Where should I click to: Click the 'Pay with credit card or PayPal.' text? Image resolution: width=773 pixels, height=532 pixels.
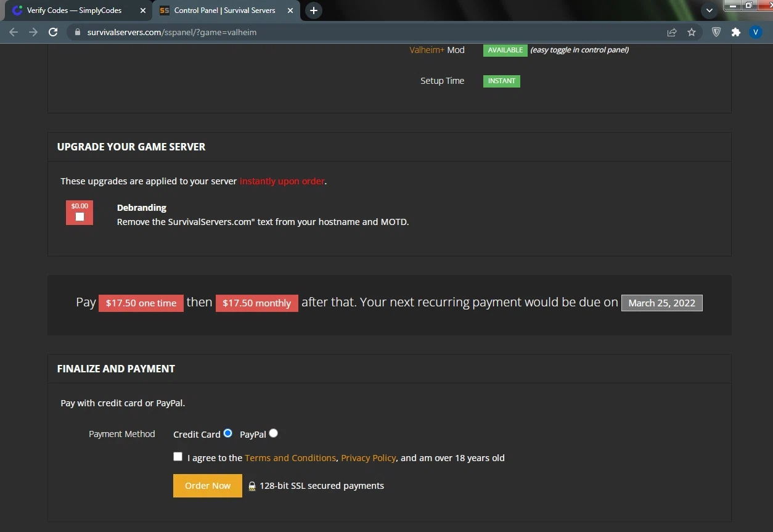pos(123,403)
